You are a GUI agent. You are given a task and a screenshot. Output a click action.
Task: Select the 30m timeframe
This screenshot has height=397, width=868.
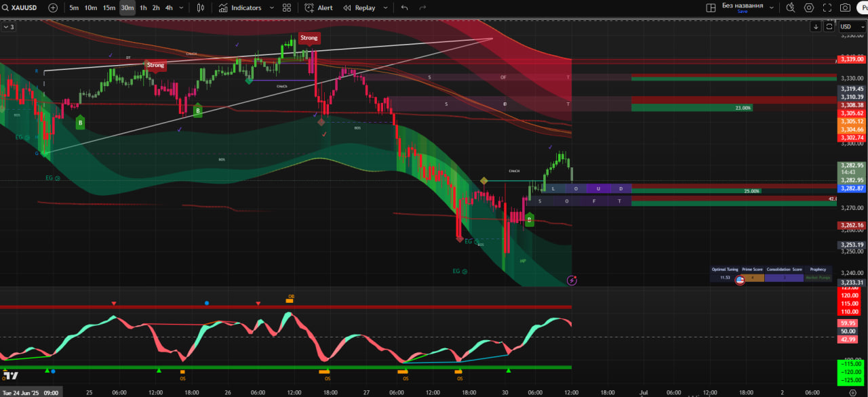point(127,7)
